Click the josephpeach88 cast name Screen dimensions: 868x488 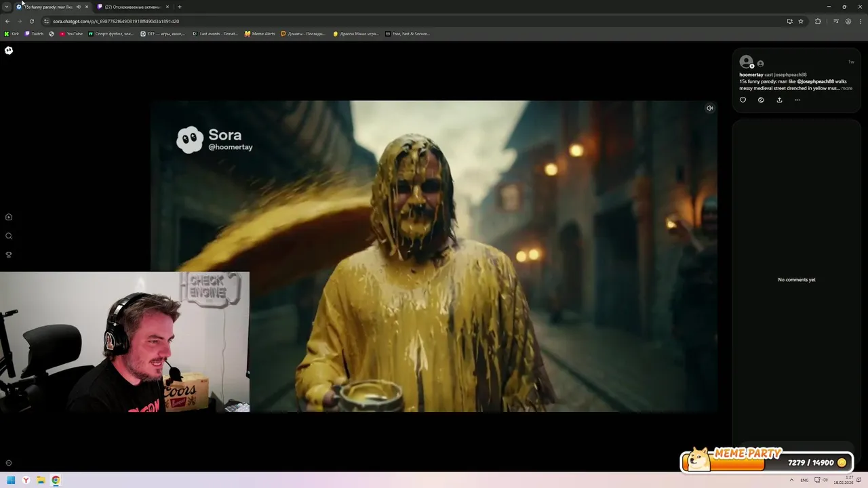[x=790, y=75]
